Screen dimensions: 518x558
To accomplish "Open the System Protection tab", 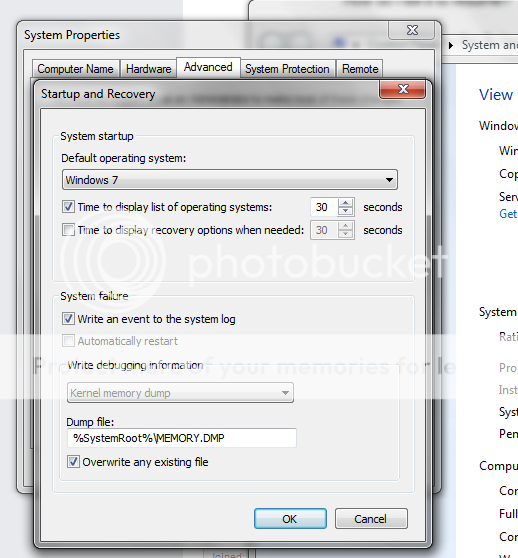I will click(287, 69).
